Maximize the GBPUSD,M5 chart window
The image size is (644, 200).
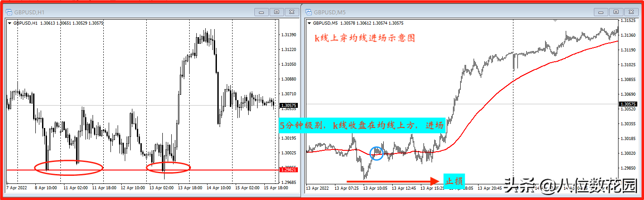click(x=616, y=12)
